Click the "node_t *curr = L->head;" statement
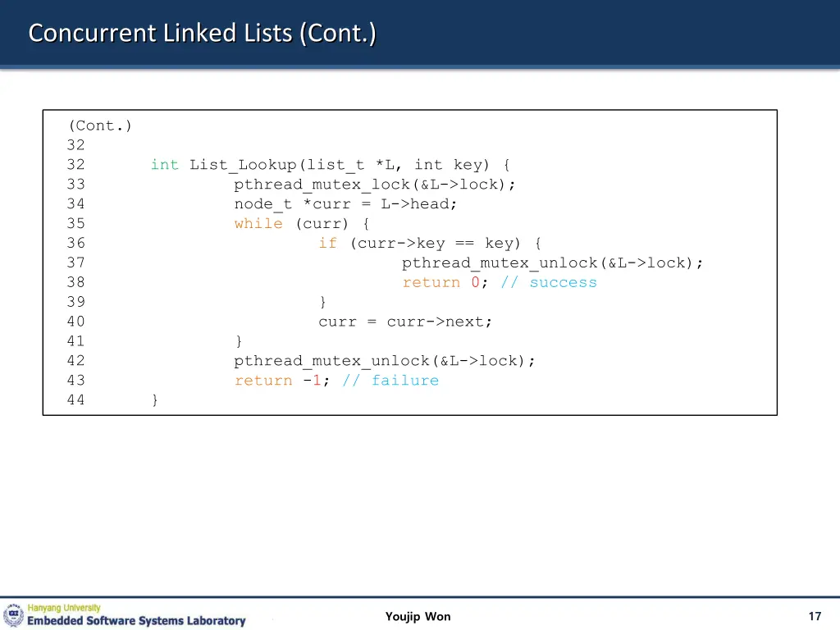Screen dimensions: 840x630 [345, 204]
